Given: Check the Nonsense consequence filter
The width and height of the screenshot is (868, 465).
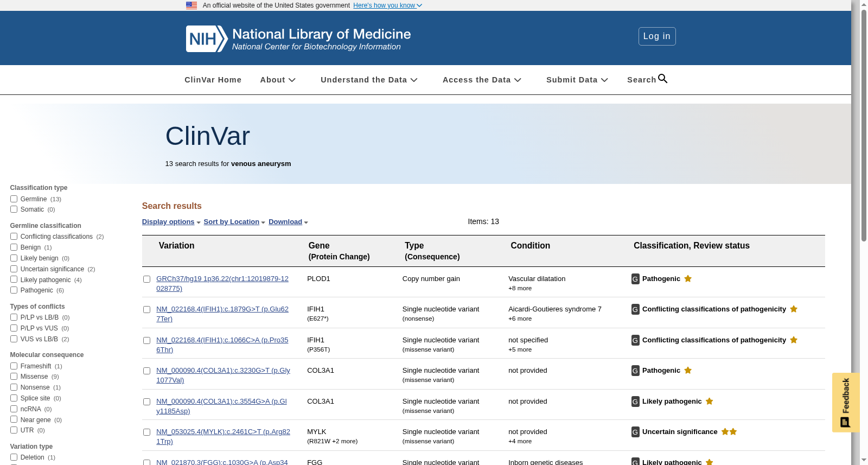Looking at the screenshot, I should 14,387.
